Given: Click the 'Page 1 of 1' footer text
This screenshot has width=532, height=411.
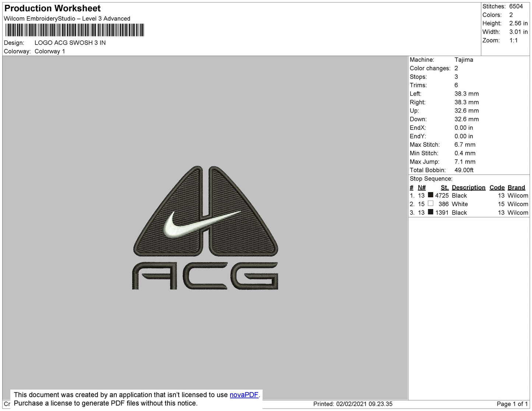Looking at the screenshot, I should (x=512, y=404).
